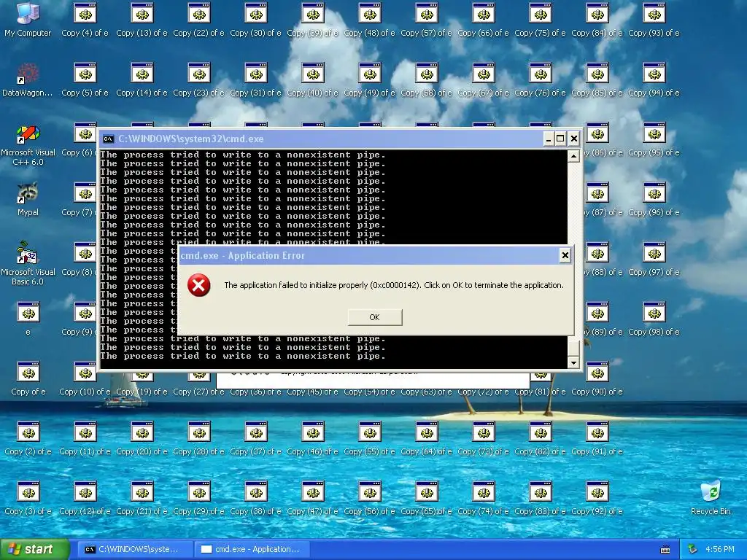Minimize the cmd.exe console window

(549, 139)
